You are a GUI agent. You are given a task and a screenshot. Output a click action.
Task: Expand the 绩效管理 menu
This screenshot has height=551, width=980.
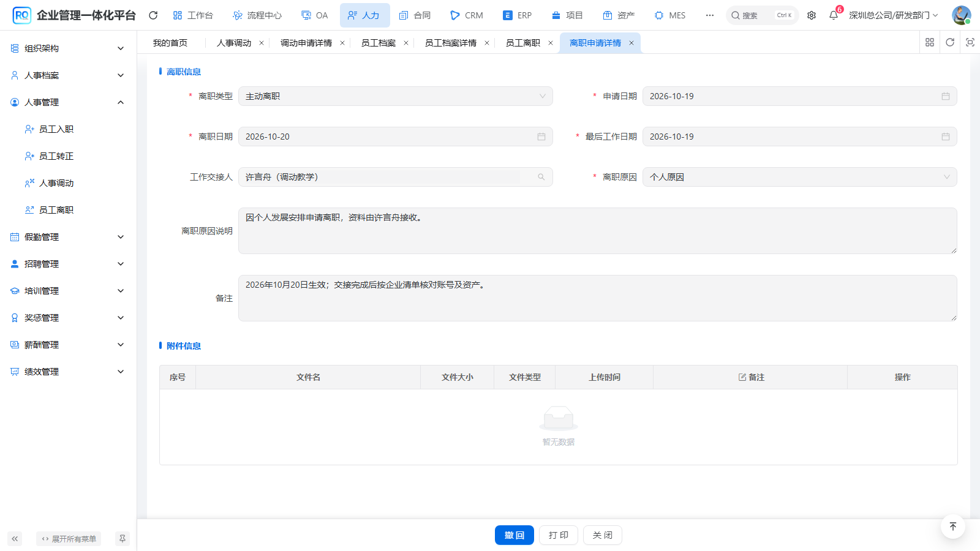pos(68,372)
